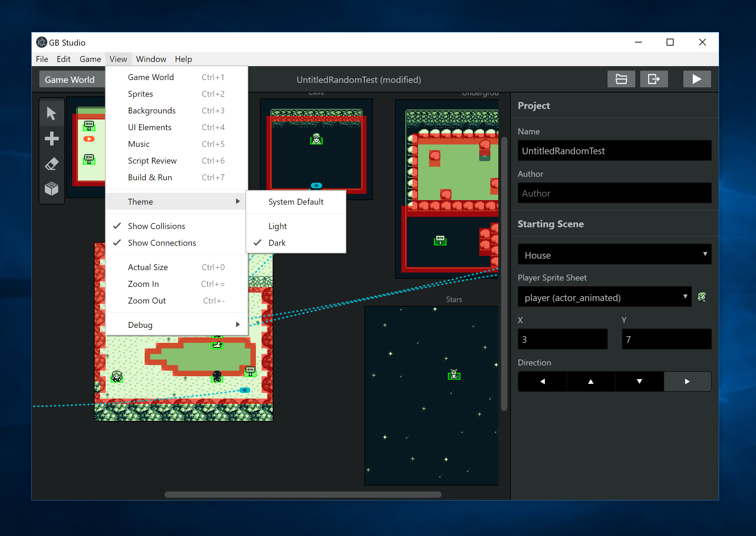This screenshot has height=536, width=756.
Task: Choose Zoom Out option
Action: 177,301
